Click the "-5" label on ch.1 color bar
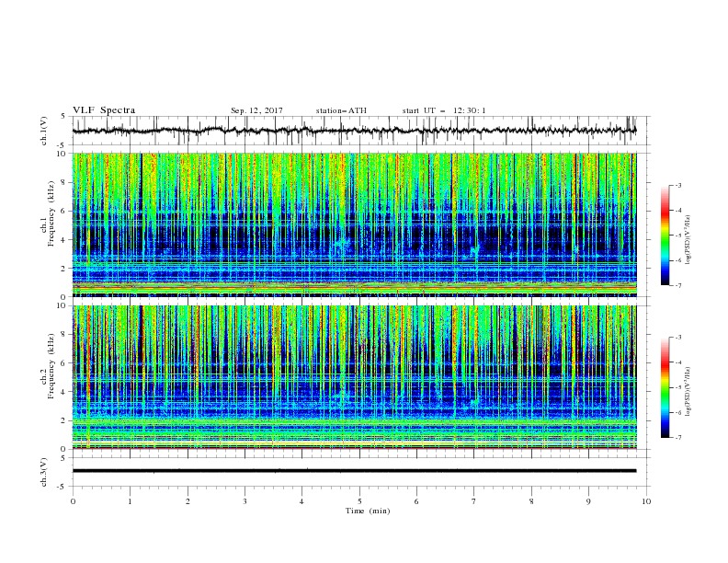This screenshot has width=728, height=563. tap(678, 236)
